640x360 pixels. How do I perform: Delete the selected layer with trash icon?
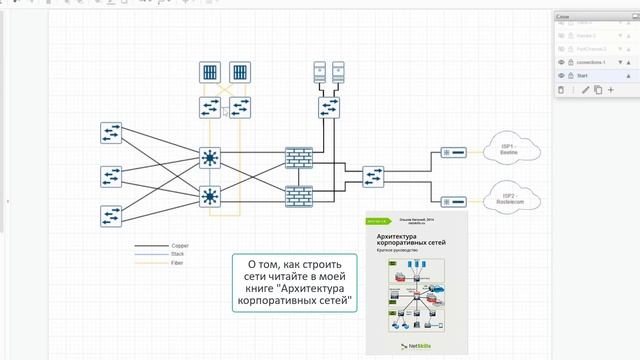pyautogui.click(x=561, y=90)
